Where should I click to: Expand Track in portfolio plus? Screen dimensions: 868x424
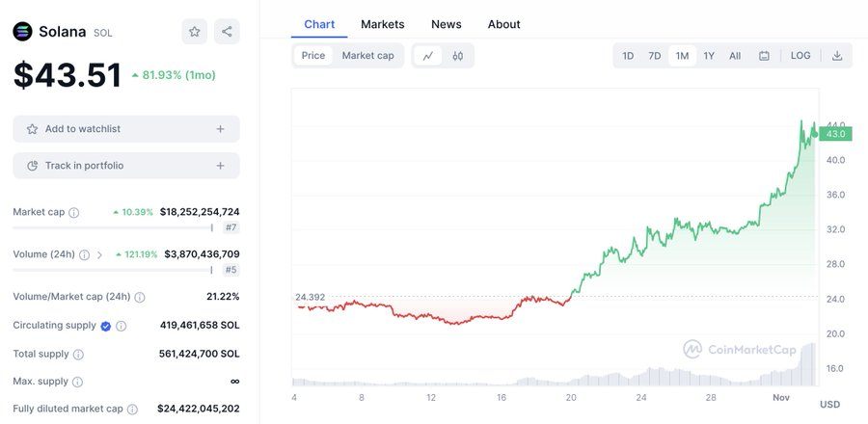tap(220, 166)
